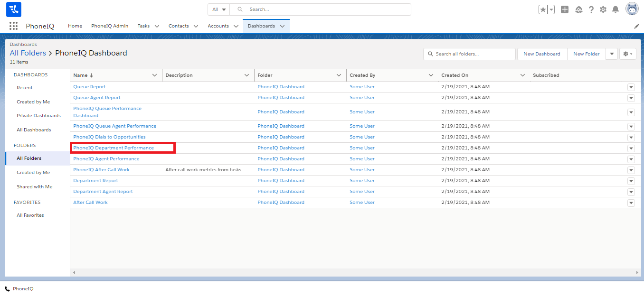Focus the Search all folders field
Screen dimensions: 644x296
click(469, 54)
